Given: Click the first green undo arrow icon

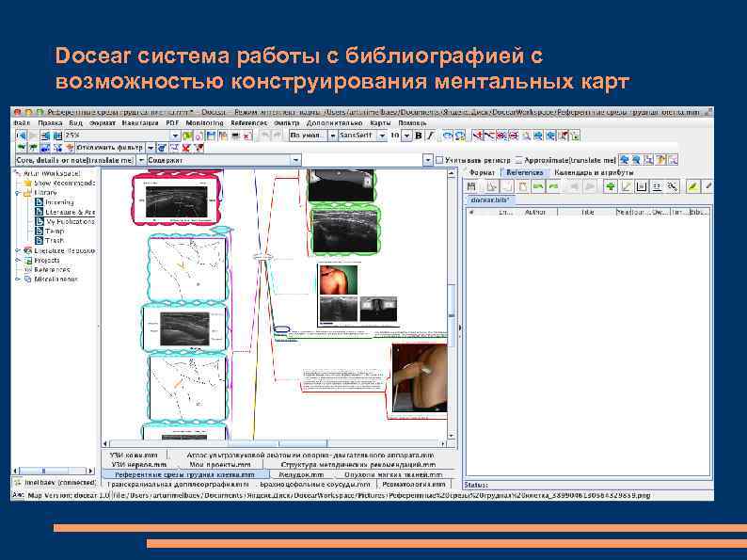Looking at the screenshot, I should click(x=538, y=187).
